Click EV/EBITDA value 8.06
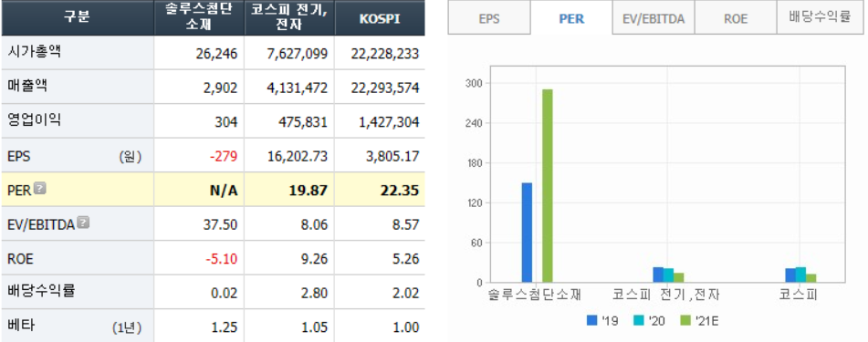This screenshot has height=342, width=868. 314,225
